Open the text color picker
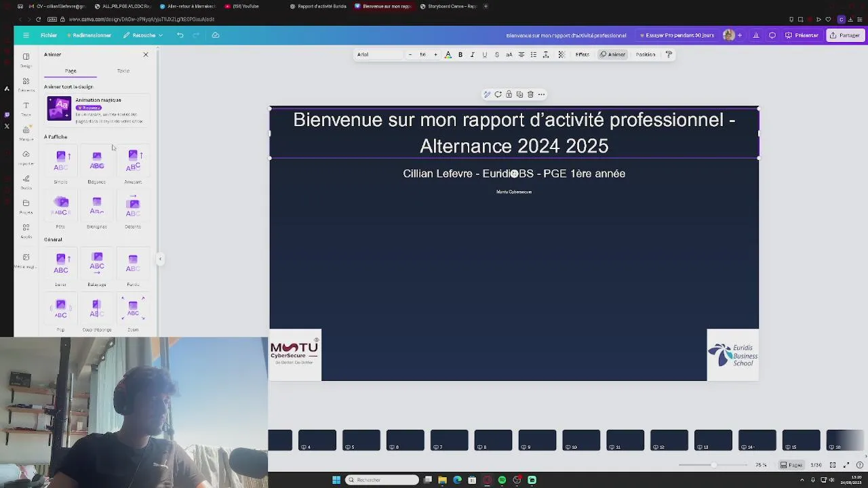The width and height of the screenshot is (868, 488). [448, 54]
